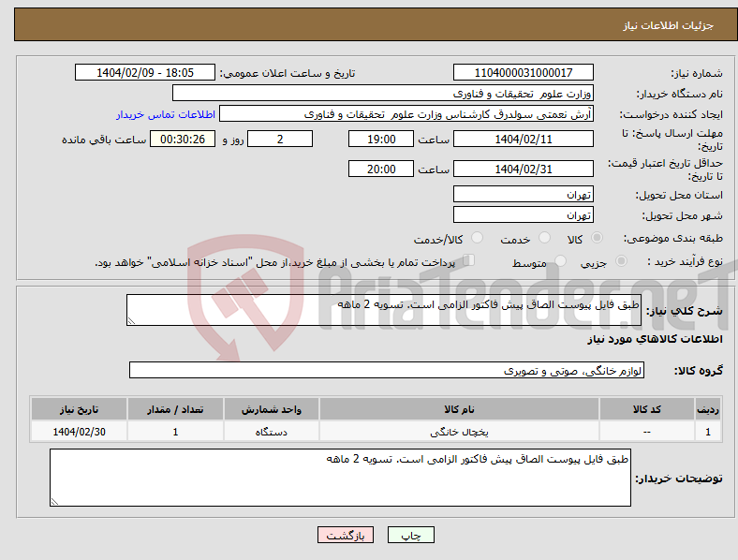Click the چاپ (print) button
Screen dimensions: 738x560
pos(410,535)
